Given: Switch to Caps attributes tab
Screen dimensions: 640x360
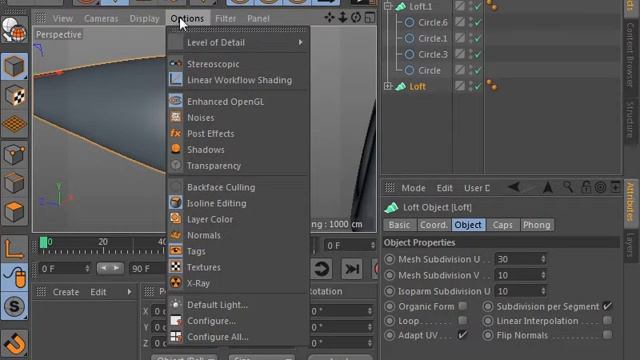Looking at the screenshot, I should (x=502, y=225).
